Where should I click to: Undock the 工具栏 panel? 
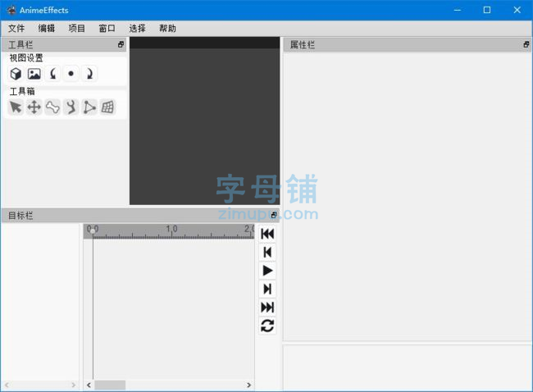(x=121, y=44)
